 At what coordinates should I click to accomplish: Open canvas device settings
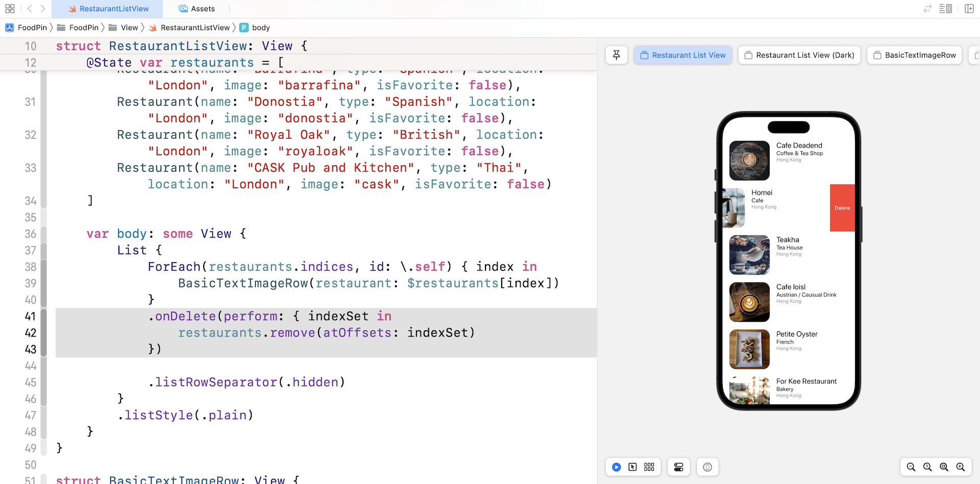pos(678,467)
